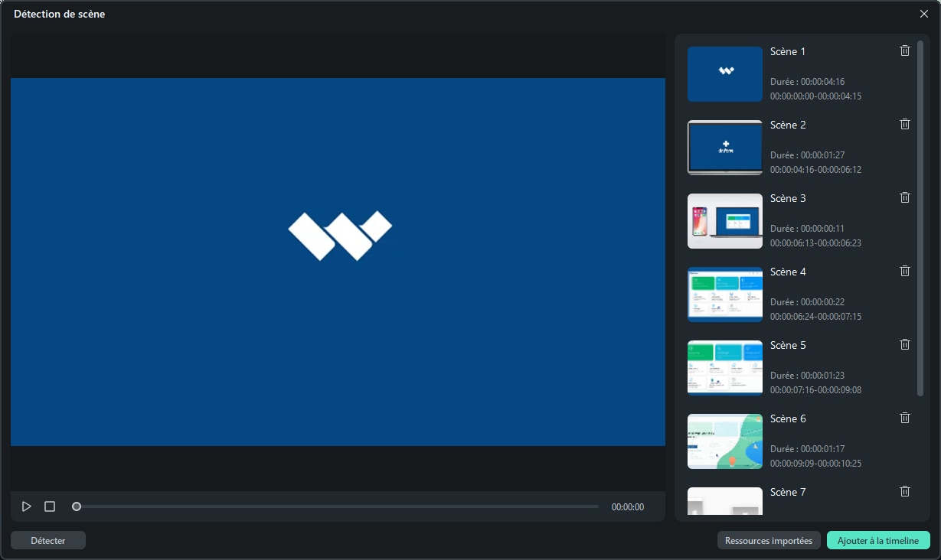Remove Scène 3 using its trash icon
The width and height of the screenshot is (941, 560).
coord(904,197)
